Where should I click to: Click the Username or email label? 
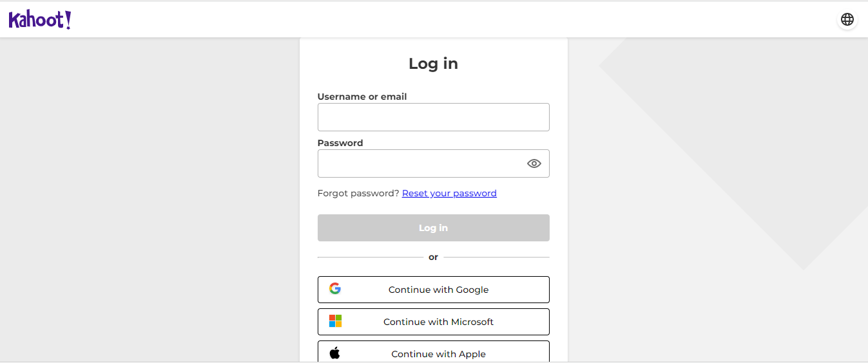362,97
